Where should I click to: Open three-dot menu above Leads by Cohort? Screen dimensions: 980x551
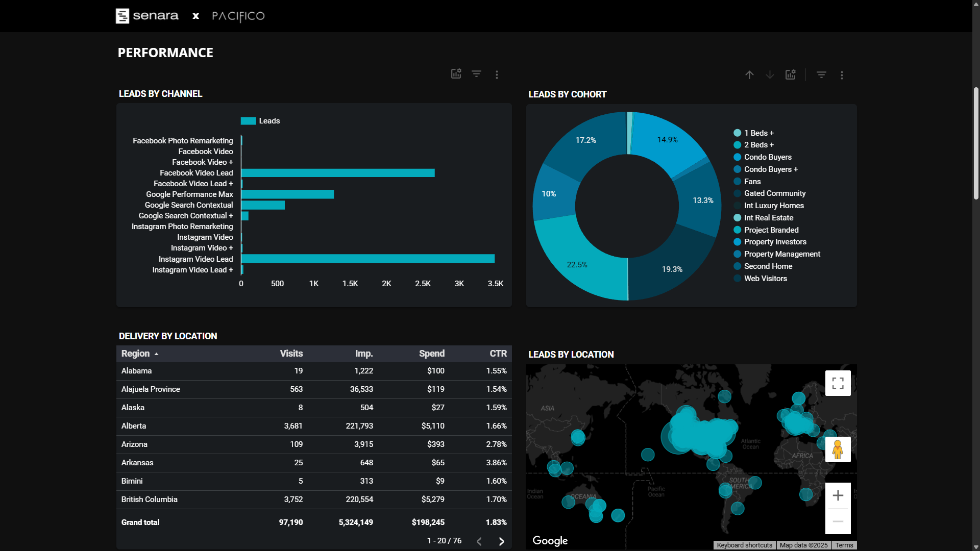pos(842,75)
